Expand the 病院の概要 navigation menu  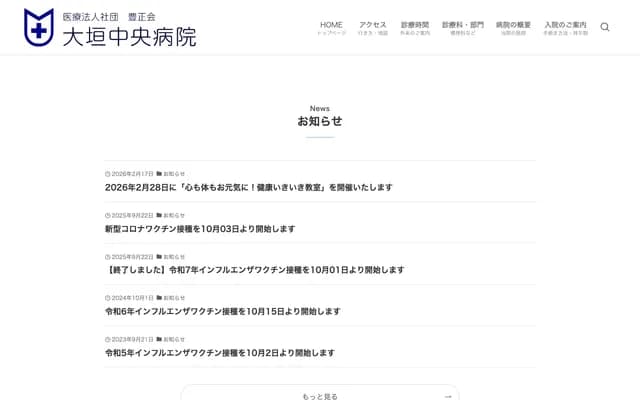point(513,27)
